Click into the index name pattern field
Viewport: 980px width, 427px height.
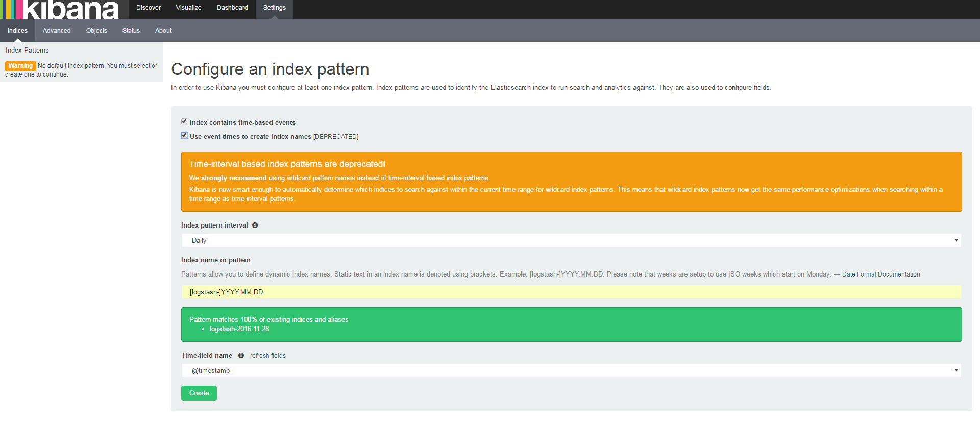[571, 292]
